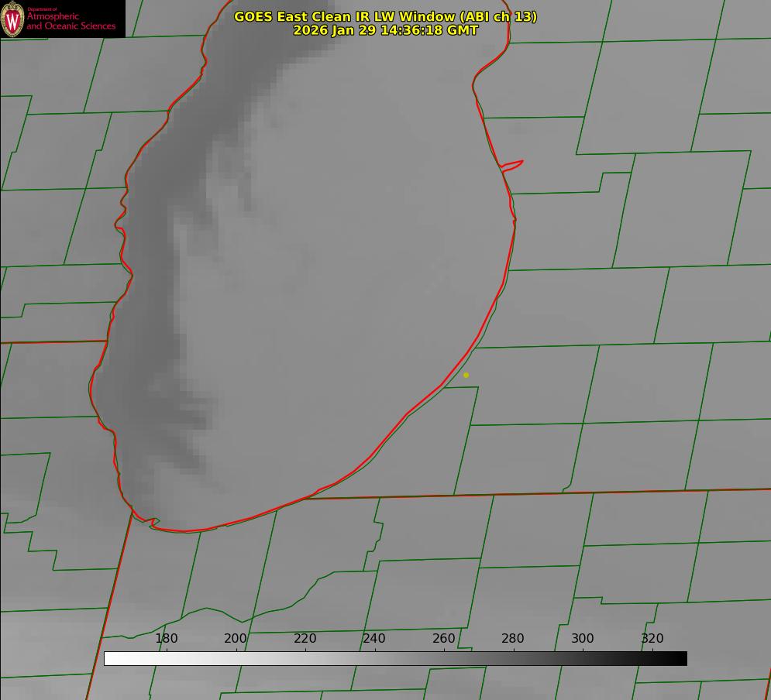Click the 260 label on the temperature scale

(x=444, y=638)
